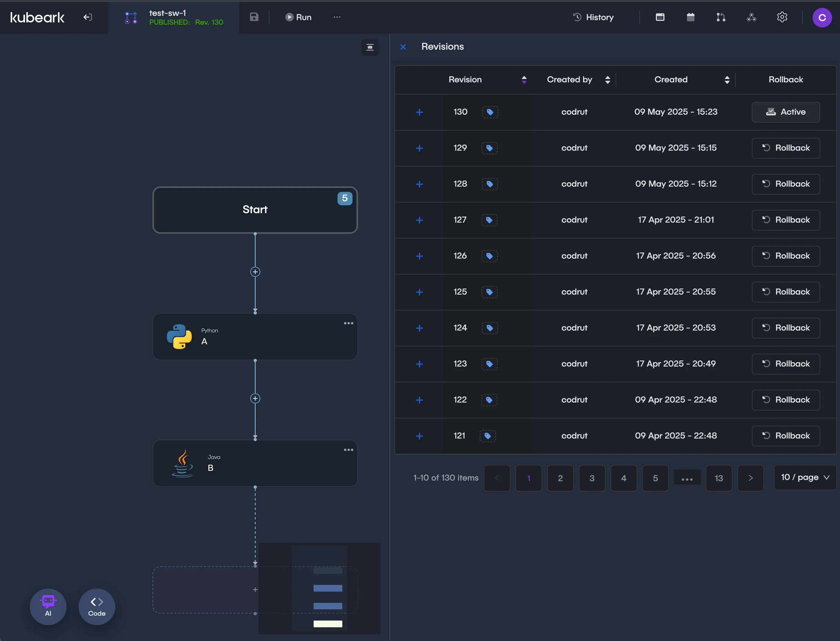Sort table by Created date column
840x641 pixels.
pyautogui.click(x=727, y=79)
